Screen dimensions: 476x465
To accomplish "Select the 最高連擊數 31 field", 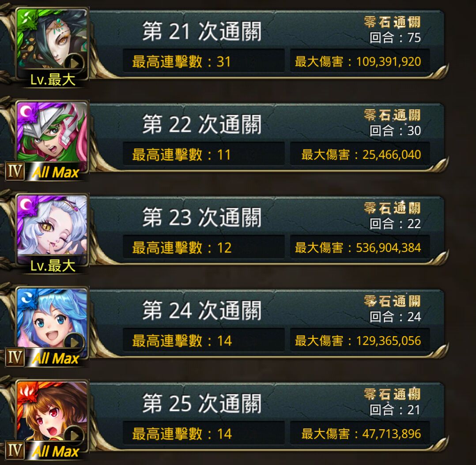I will (x=204, y=62).
